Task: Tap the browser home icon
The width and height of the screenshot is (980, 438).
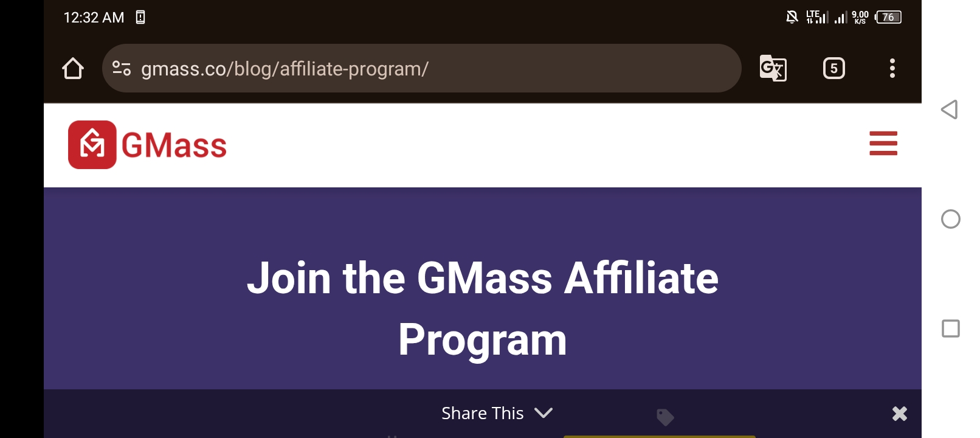Action: point(73,68)
